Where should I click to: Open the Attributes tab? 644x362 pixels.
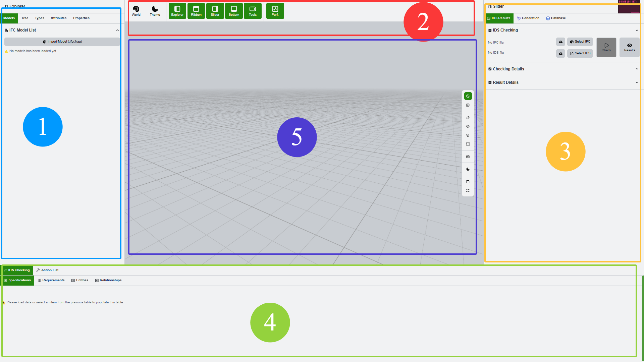(x=59, y=18)
